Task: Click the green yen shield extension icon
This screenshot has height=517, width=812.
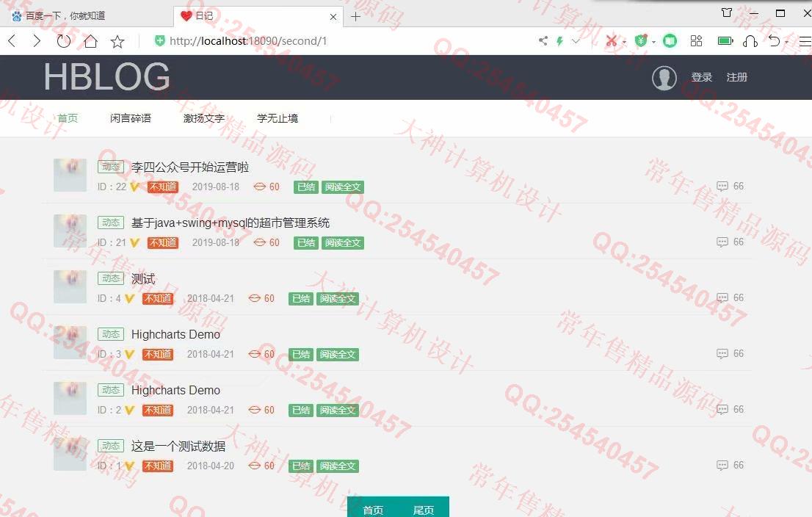Action: pyautogui.click(x=641, y=41)
